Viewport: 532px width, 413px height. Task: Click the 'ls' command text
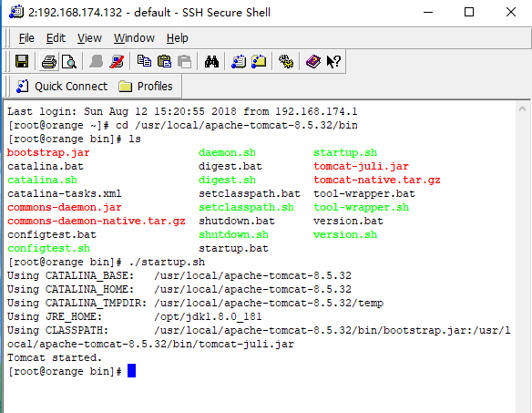point(134,139)
